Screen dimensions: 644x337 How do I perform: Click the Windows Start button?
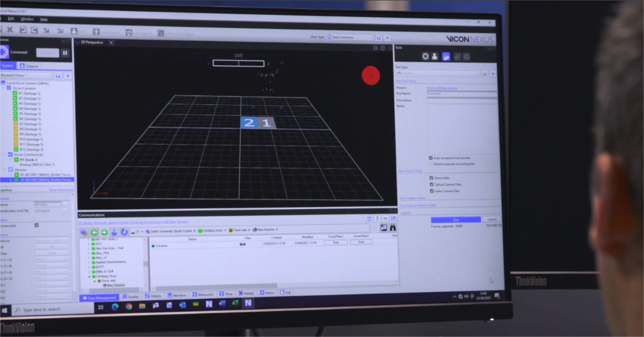pyautogui.click(x=4, y=311)
